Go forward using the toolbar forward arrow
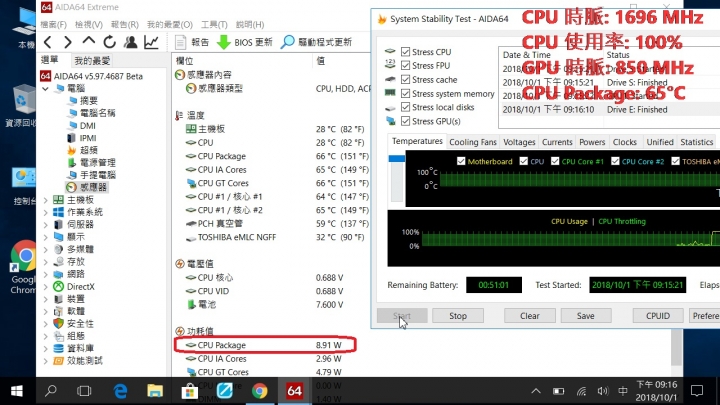The width and height of the screenshot is (720, 405). (68, 42)
